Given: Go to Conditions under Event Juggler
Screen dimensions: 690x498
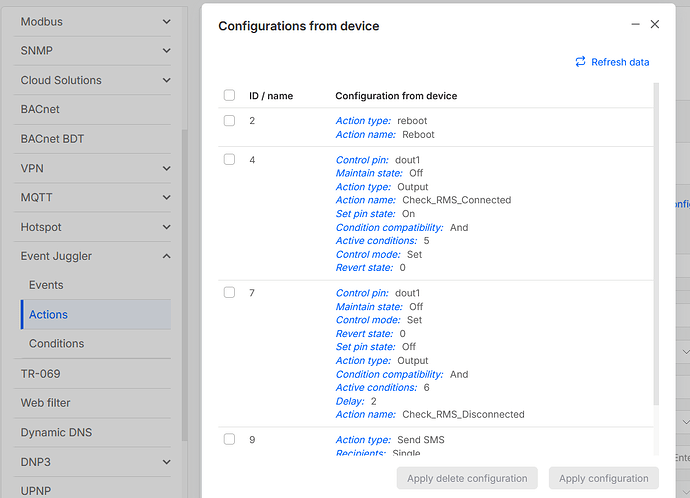Looking at the screenshot, I should [56, 343].
